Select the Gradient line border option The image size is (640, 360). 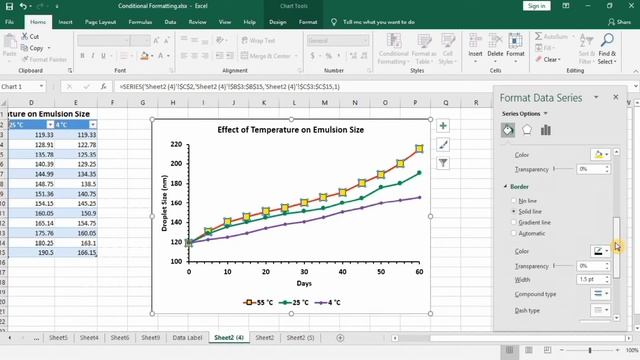(513, 222)
